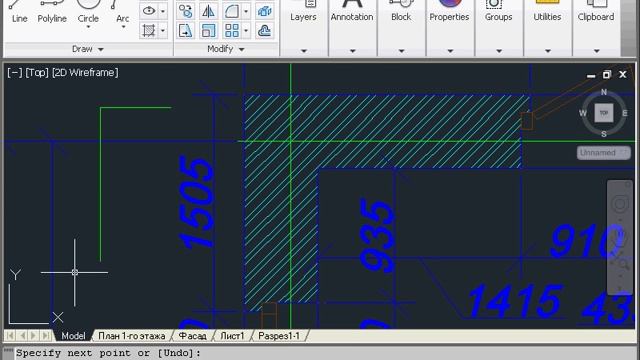Switch to План 1-го этажа layout tab
Screen dimensions: 640x360
(132, 336)
